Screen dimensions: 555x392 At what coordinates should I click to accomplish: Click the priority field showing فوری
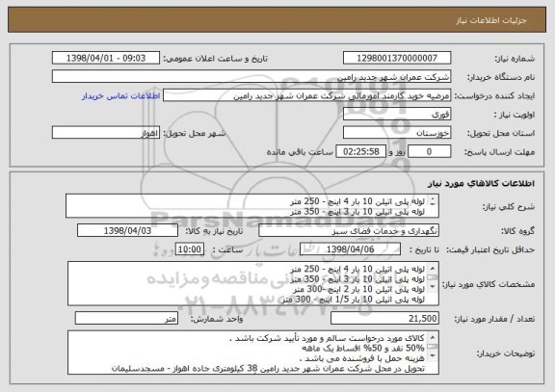397,115
